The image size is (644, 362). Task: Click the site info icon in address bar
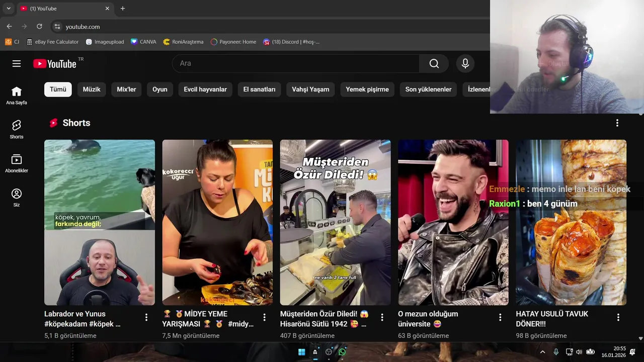(x=57, y=27)
